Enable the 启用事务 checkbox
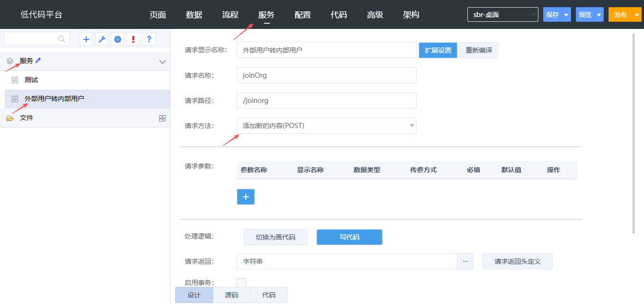644x304 pixels. pyautogui.click(x=241, y=283)
